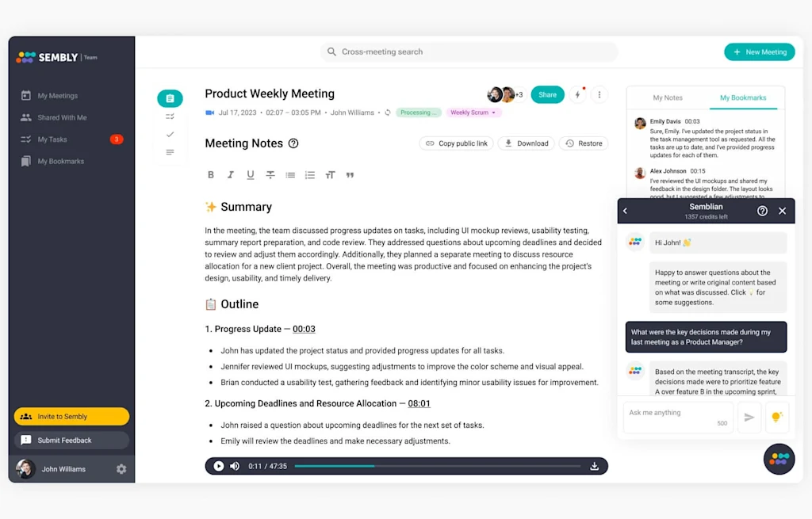Viewport: 812px width, 519px height.
Task: Click Copy public link button
Action: [x=456, y=143]
